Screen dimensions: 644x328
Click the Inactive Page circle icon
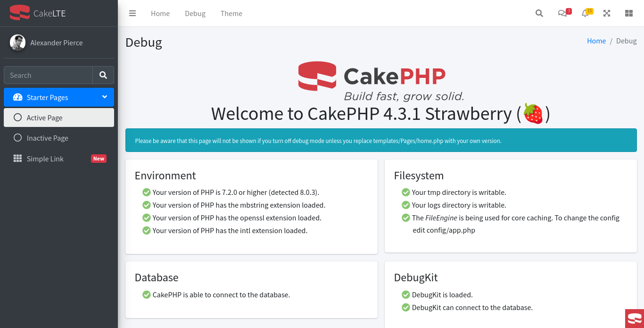tap(17, 138)
